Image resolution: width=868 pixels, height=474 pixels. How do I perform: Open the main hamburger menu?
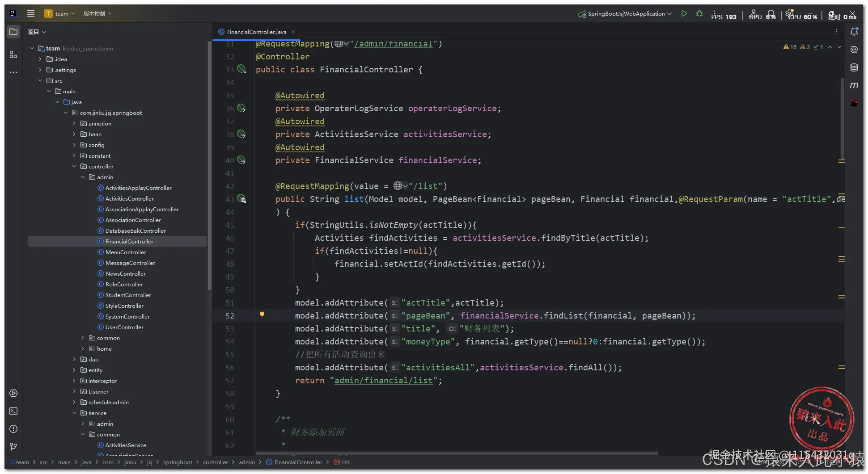31,13
